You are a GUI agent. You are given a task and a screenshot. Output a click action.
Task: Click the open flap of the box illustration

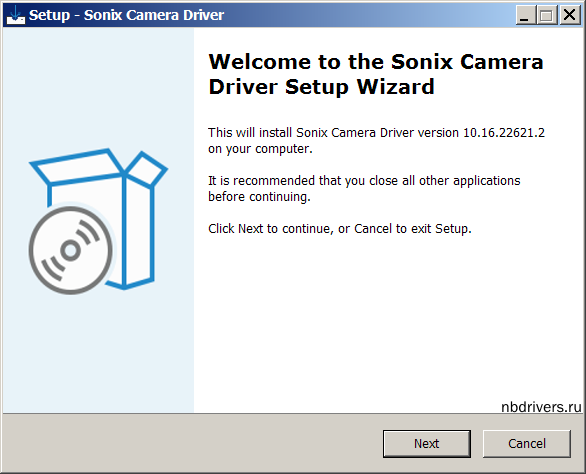tap(77, 166)
